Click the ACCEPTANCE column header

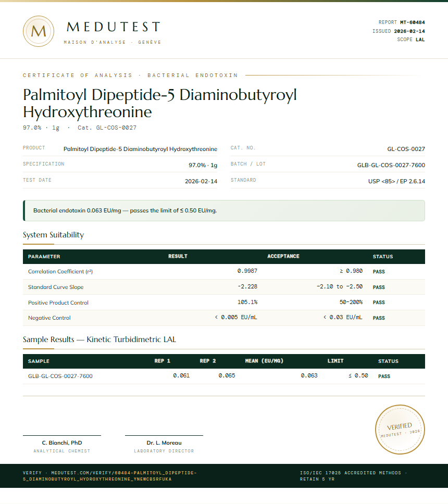point(283,256)
